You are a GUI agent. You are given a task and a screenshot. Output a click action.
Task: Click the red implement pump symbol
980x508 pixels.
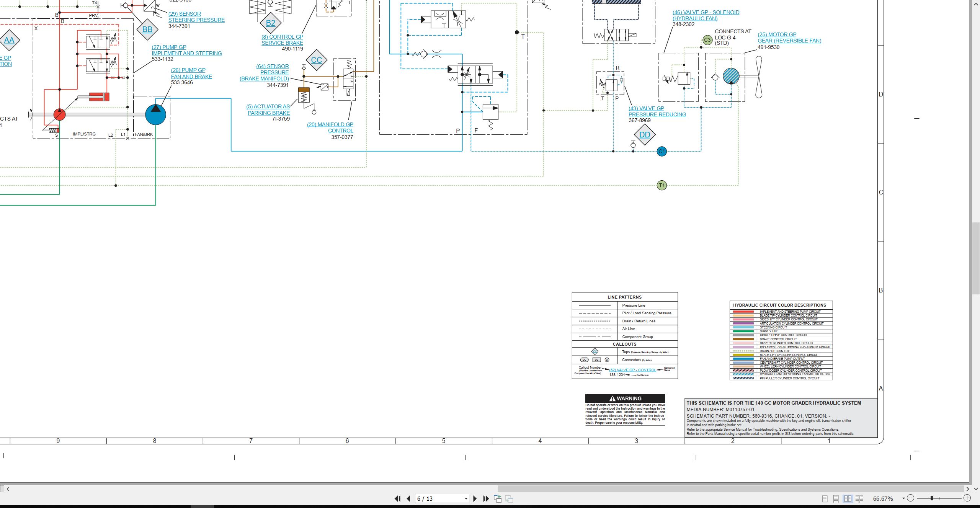[x=59, y=114]
